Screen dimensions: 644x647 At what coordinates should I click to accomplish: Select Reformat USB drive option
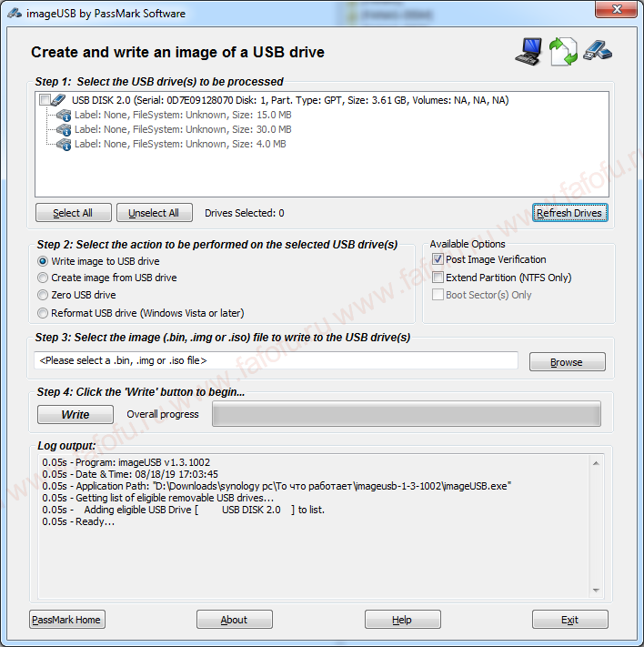[43, 313]
